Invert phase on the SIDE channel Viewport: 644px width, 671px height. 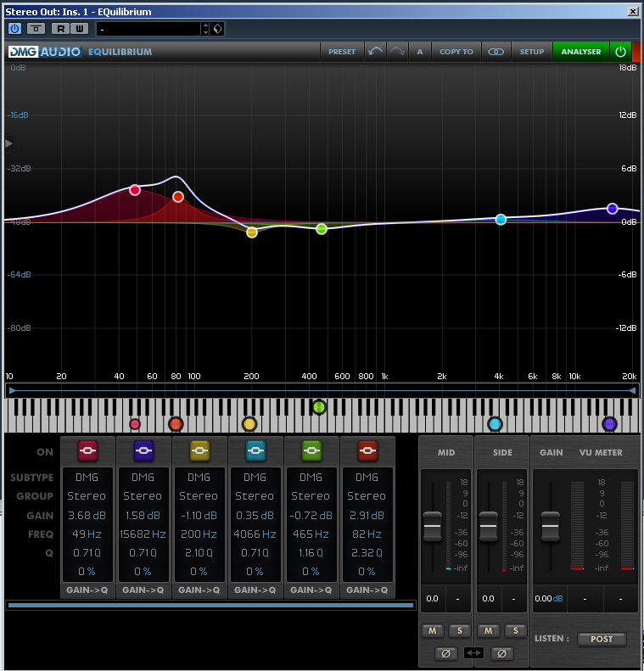[x=502, y=653]
